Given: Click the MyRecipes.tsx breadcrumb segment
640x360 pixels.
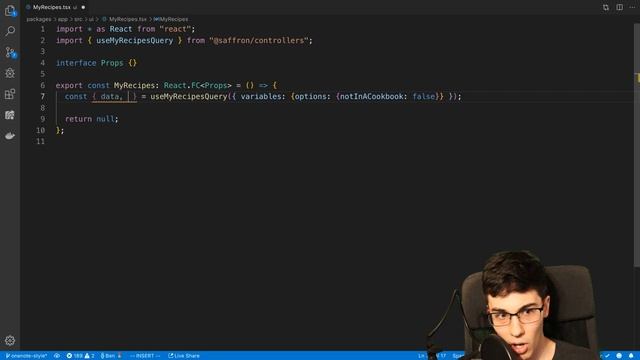Looking at the screenshot, I should point(124,19).
